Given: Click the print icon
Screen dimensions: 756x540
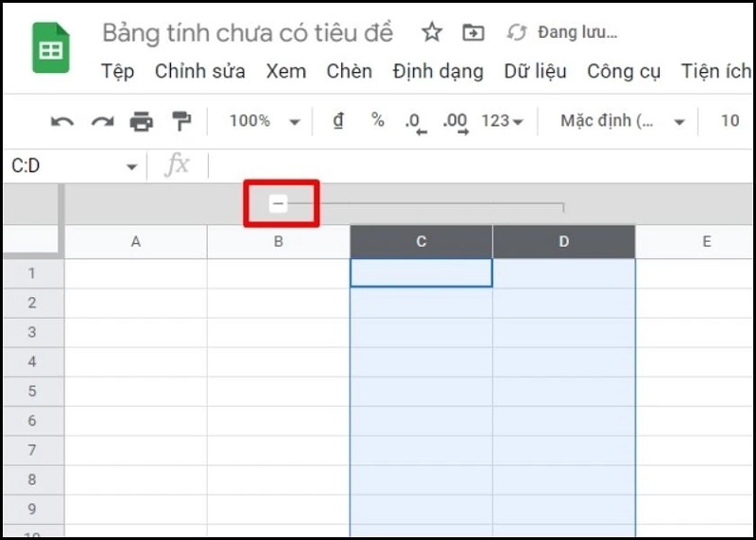Looking at the screenshot, I should pyautogui.click(x=141, y=121).
